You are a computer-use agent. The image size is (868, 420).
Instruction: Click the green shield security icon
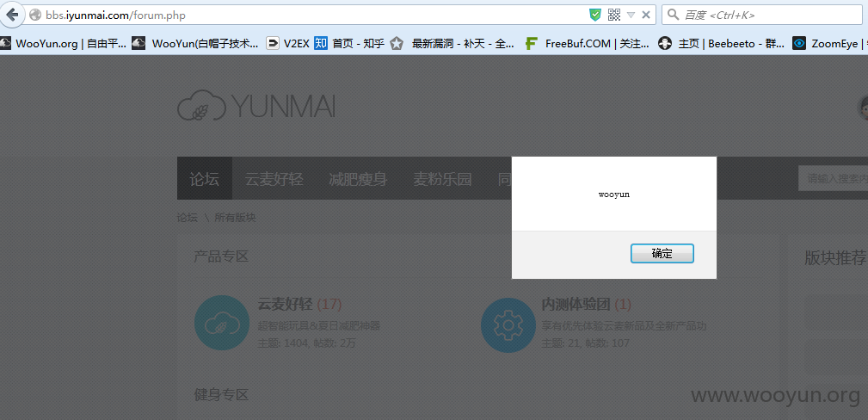(x=595, y=15)
